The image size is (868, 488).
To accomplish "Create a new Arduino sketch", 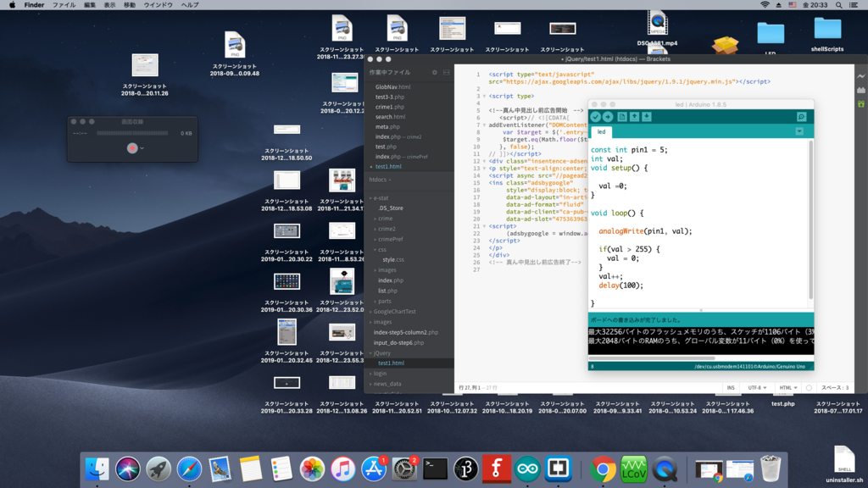I will (x=622, y=117).
